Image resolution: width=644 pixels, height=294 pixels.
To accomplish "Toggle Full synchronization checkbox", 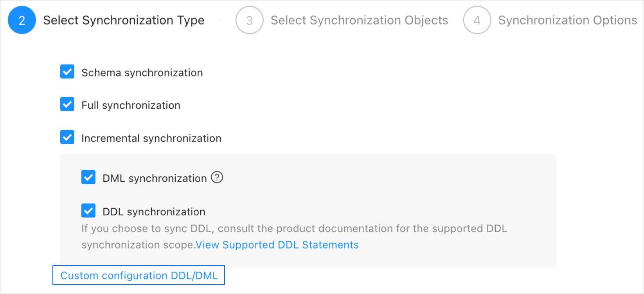I will (67, 104).
